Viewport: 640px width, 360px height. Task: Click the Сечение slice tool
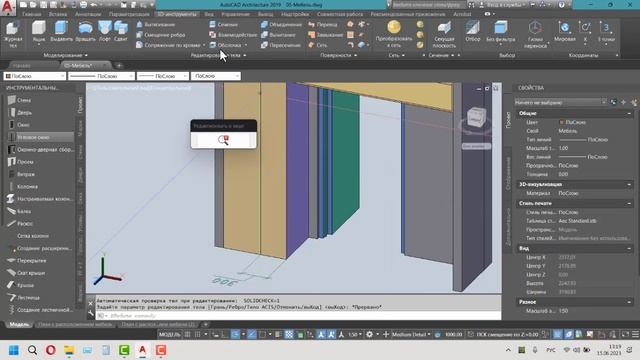tap(223, 24)
